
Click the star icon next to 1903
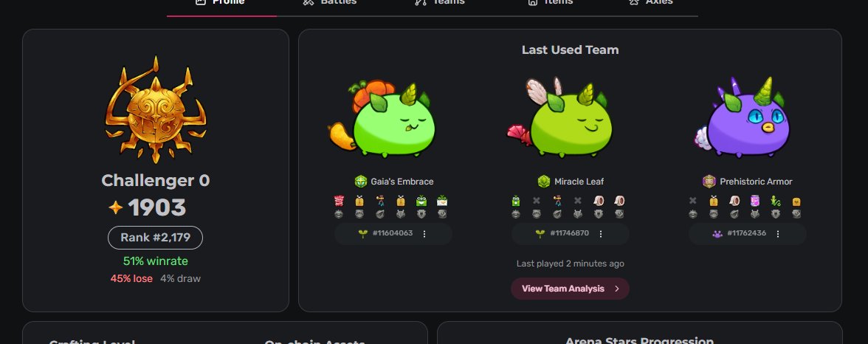click(x=116, y=207)
